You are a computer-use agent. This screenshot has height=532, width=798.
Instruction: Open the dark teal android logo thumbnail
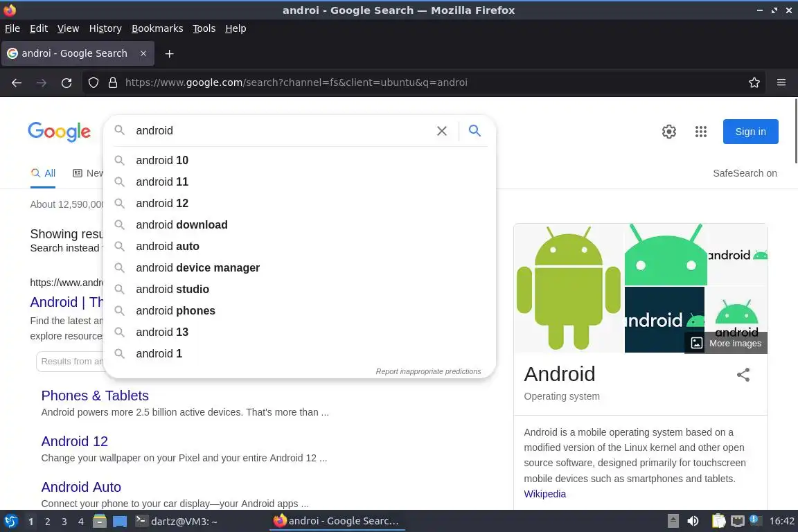point(664,320)
